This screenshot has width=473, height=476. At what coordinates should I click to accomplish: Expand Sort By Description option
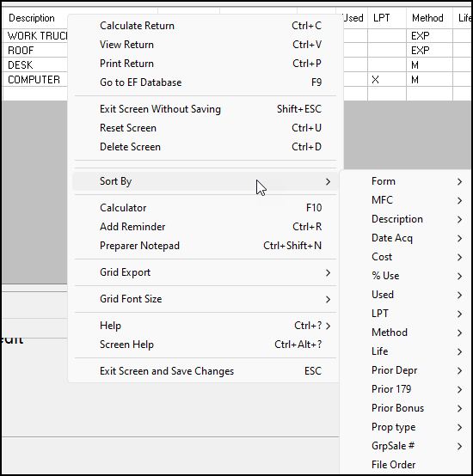[407, 219]
